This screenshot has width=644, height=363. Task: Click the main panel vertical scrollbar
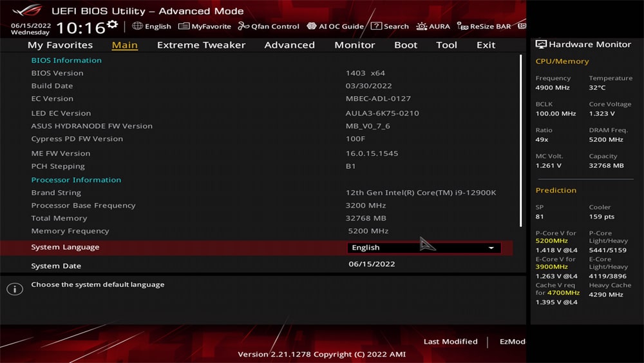521,141
